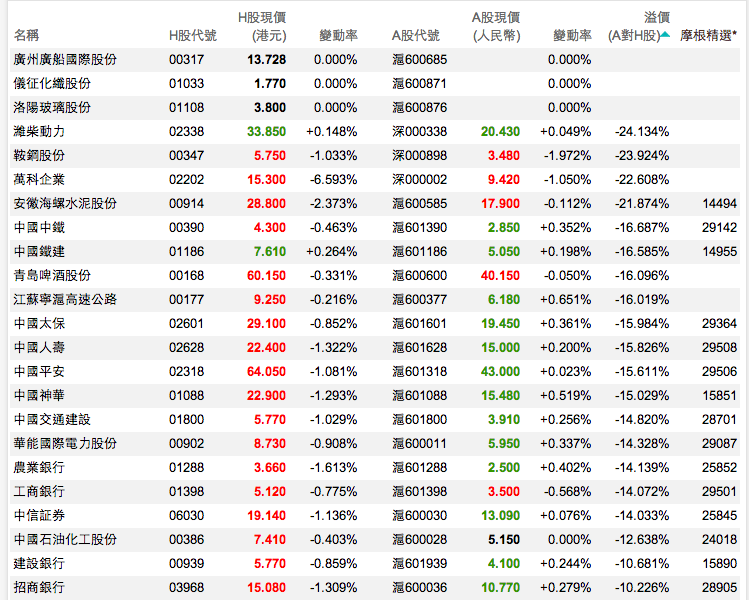Select H-share price 64.050
The image size is (749, 600).
pyautogui.click(x=267, y=372)
